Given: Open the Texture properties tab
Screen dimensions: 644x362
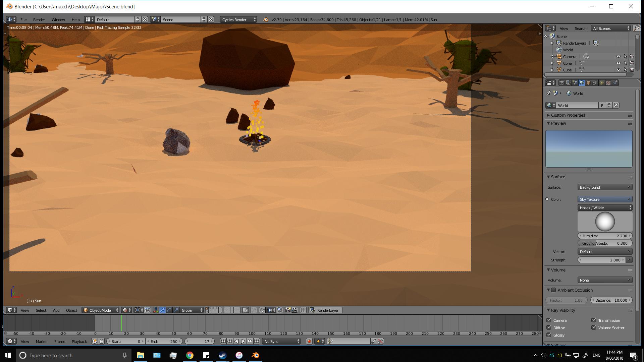Looking at the screenshot, I should coord(608,83).
